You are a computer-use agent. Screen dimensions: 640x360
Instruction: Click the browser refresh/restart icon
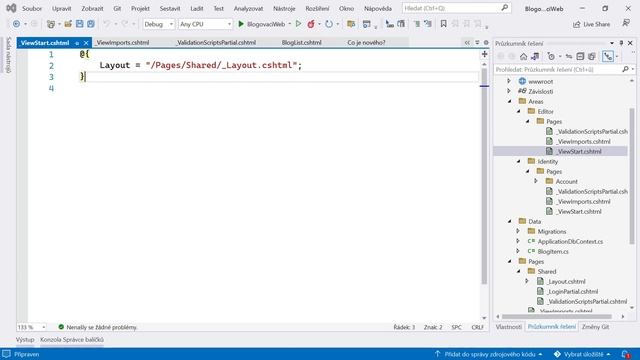click(329, 24)
